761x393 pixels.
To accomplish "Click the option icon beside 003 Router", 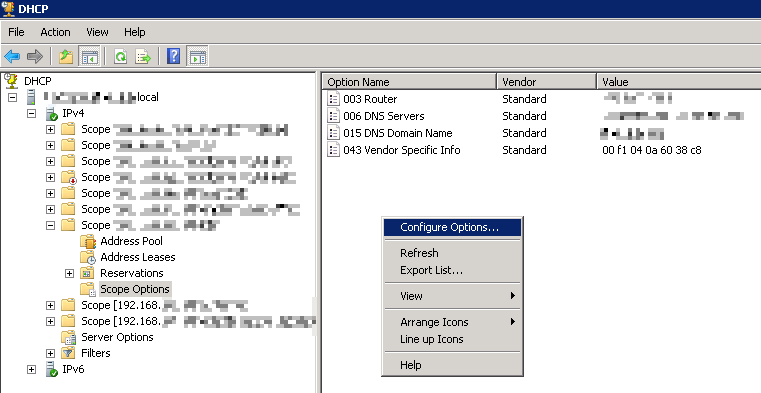I will coord(333,99).
